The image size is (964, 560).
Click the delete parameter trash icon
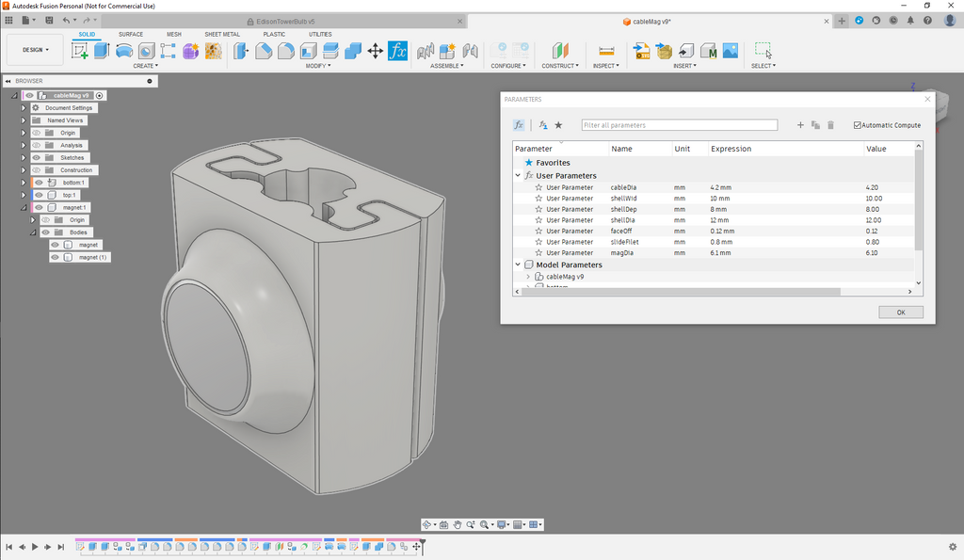(x=830, y=125)
